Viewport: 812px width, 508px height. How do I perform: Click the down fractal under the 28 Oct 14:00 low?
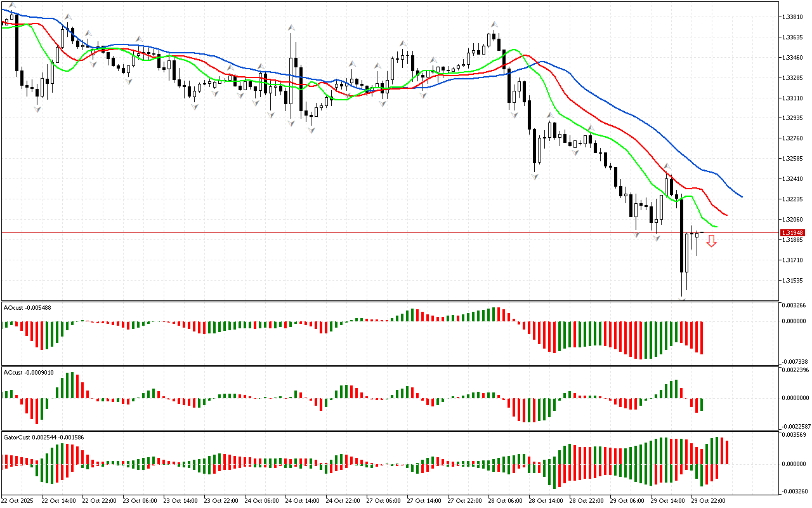tap(535, 176)
